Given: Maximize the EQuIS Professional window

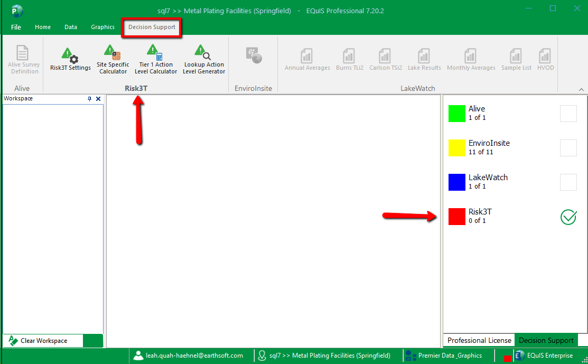Looking at the screenshot, I should [x=553, y=8].
